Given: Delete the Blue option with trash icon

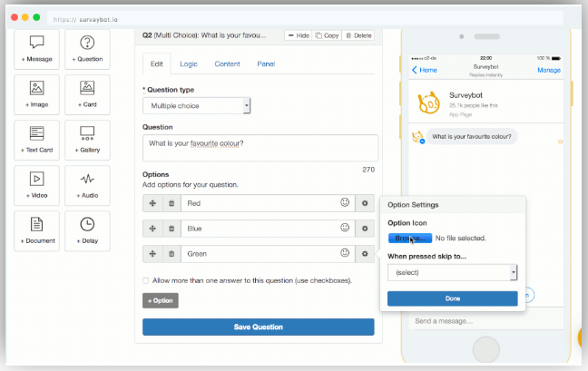Looking at the screenshot, I should 171,229.
